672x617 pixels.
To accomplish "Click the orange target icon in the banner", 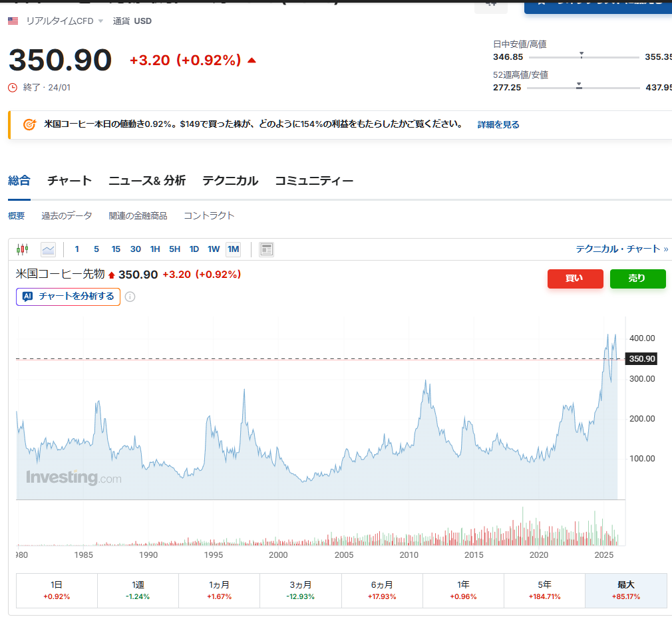I will pyautogui.click(x=29, y=124).
